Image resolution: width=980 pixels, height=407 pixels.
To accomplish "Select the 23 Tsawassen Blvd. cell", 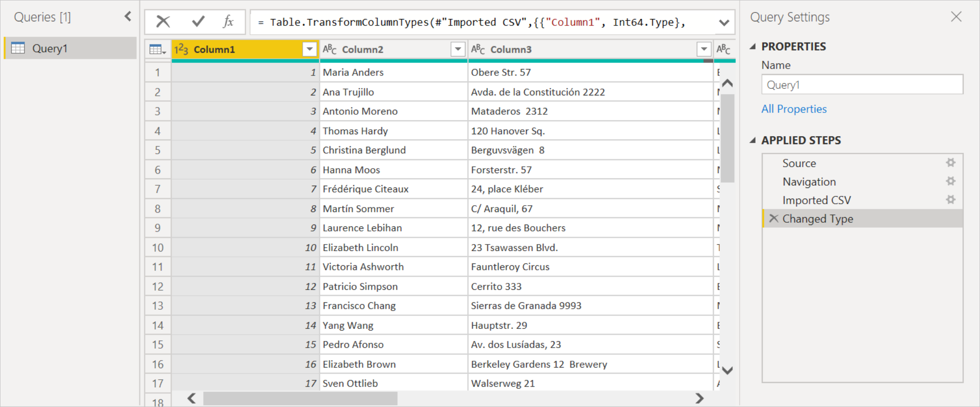I will [x=591, y=247].
